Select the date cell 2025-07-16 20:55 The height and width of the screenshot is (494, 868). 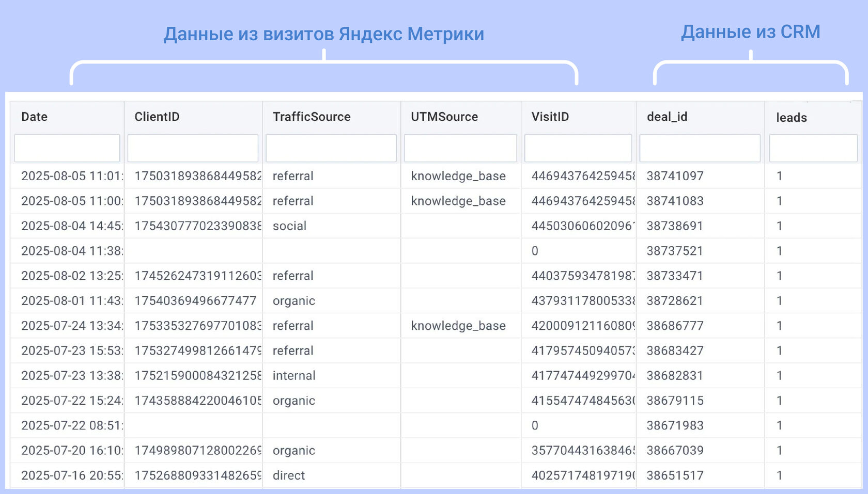(x=72, y=475)
